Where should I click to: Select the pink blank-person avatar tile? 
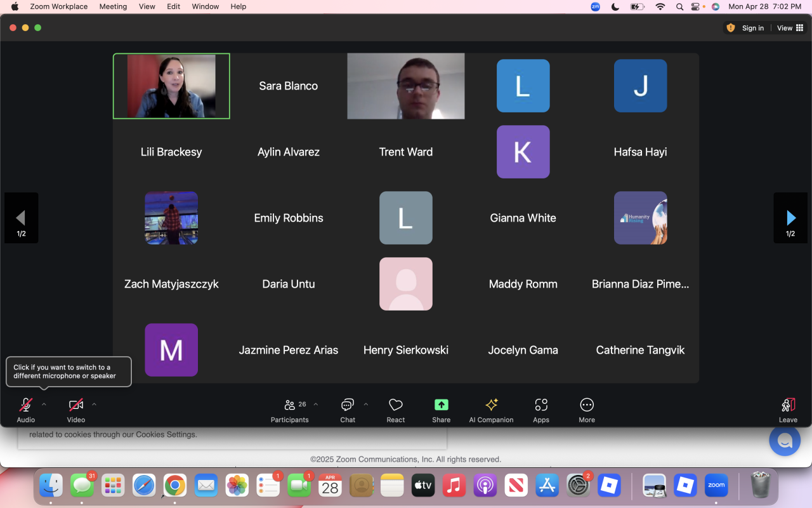point(406,284)
